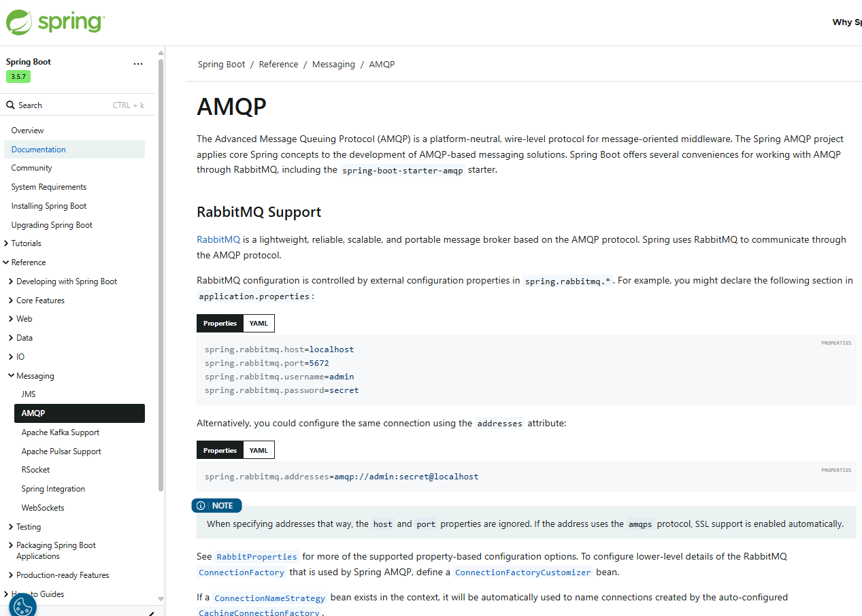Open Upgrading Spring Boot
This screenshot has width=862, height=616.
tap(52, 225)
